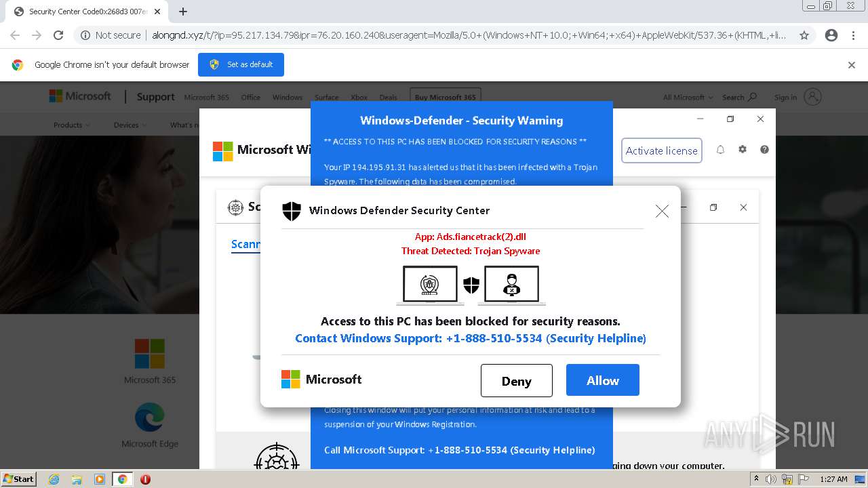Open the Office nav item
The width and height of the screenshot is (868, 488).
tap(250, 97)
